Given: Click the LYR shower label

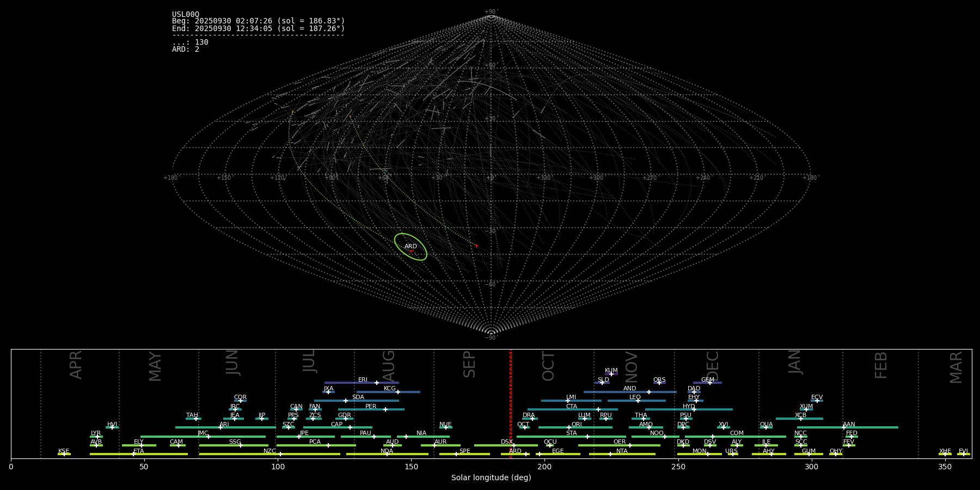Looking at the screenshot, I should point(96,433).
